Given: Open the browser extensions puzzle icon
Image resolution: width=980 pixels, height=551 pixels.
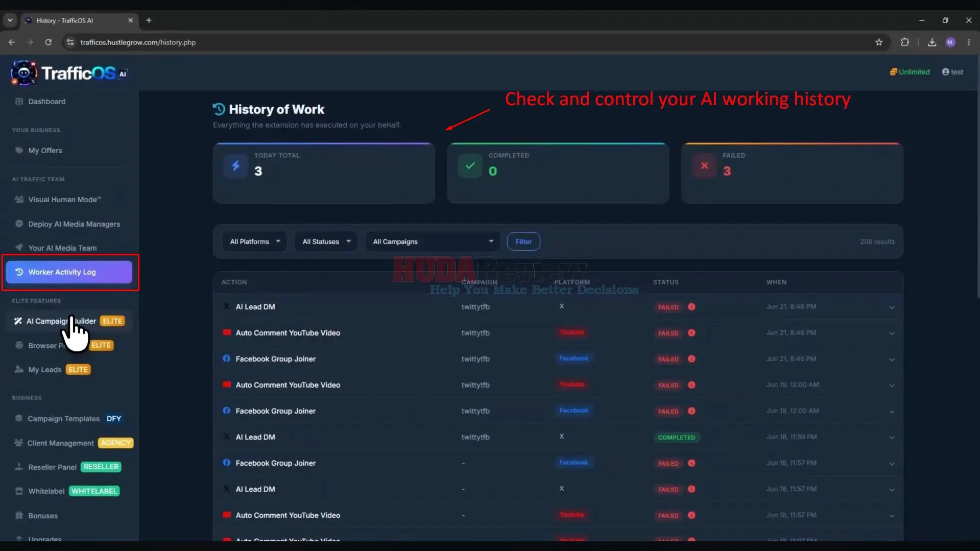Looking at the screenshot, I should [x=904, y=42].
